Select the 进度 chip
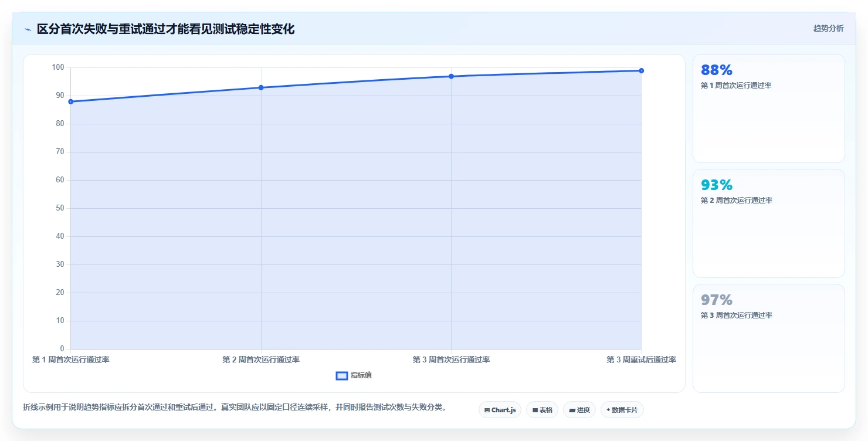This screenshot has width=868, height=441. (579, 410)
